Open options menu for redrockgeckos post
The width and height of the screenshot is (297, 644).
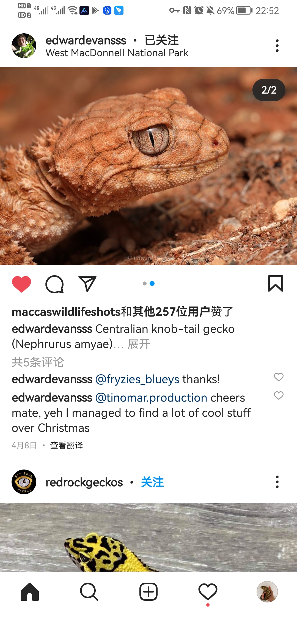click(x=277, y=482)
